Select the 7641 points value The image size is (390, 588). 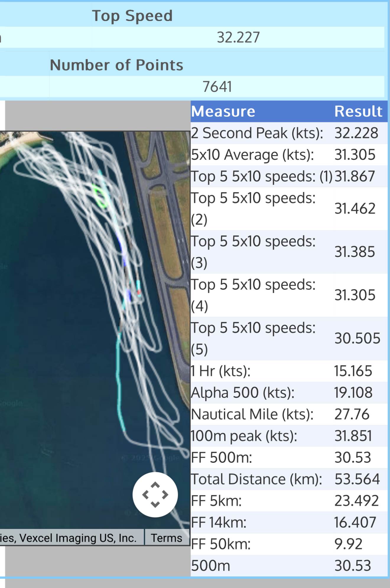click(217, 87)
